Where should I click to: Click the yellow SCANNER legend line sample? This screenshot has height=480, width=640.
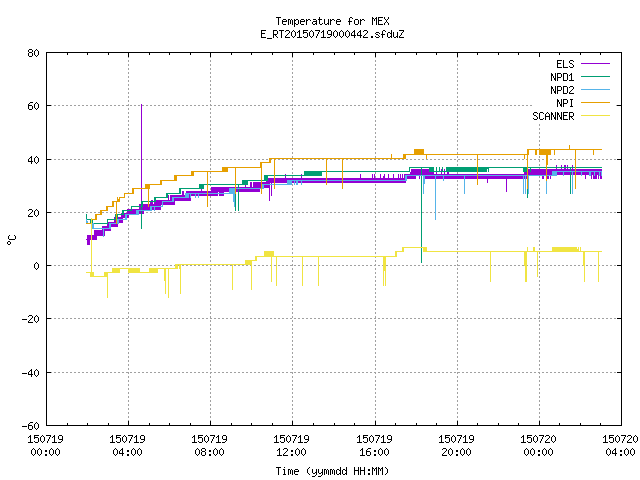(595, 116)
